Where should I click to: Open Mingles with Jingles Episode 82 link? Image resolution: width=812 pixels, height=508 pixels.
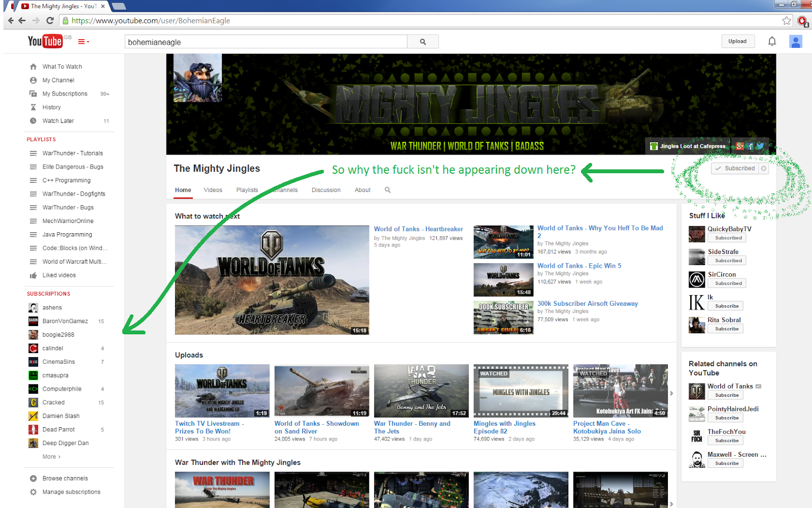point(504,427)
